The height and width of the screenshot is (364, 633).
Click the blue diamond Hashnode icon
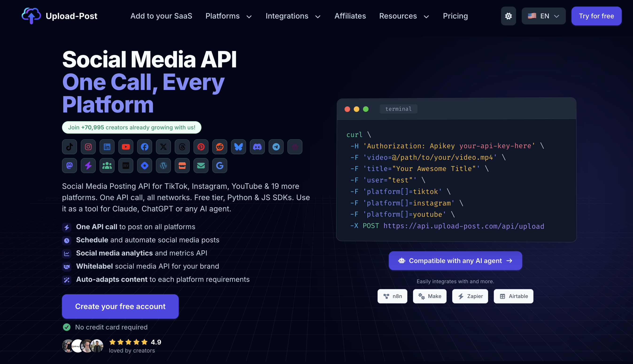click(144, 166)
